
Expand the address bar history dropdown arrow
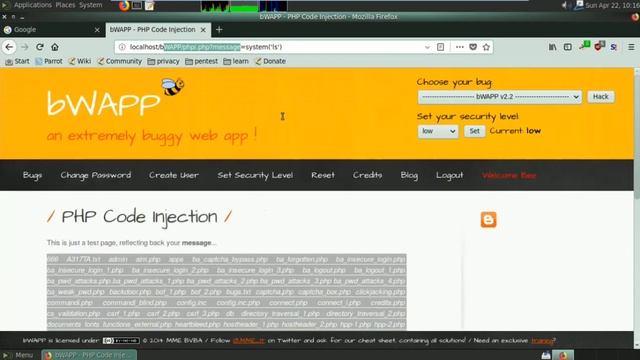coord(427,47)
